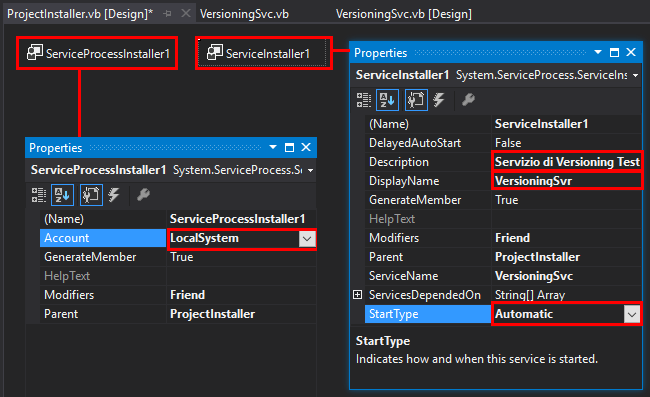The width and height of the screenshot is (650, 397).
Task: Open Property Pages wrench in ServiceInstaller1 panel
Action: click(x=468, y=100)
